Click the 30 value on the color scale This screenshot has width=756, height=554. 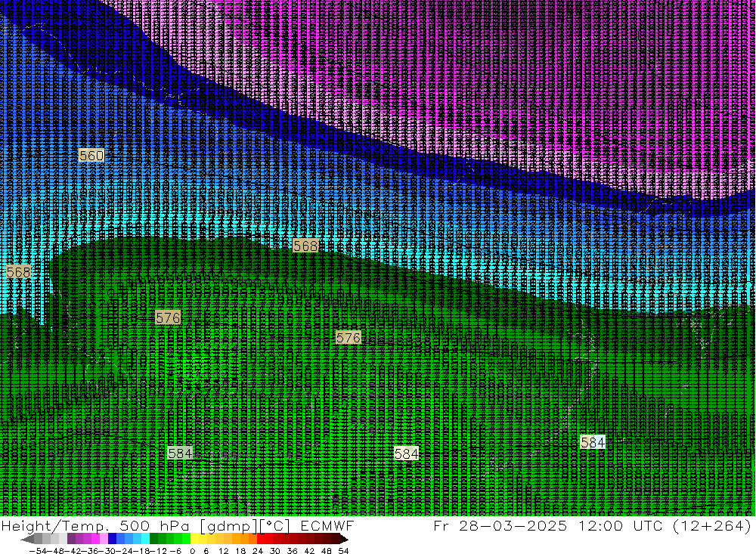(x=275, y=551)
